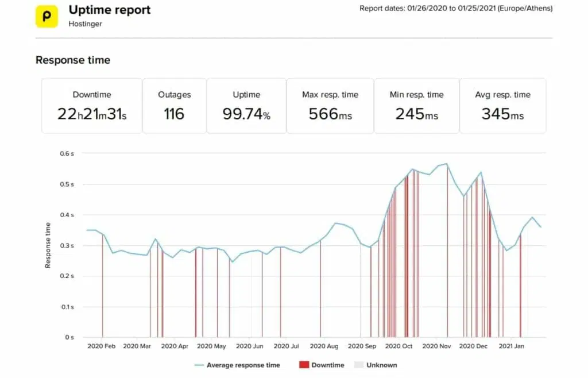Click the report dates text

tap(456, 8)
